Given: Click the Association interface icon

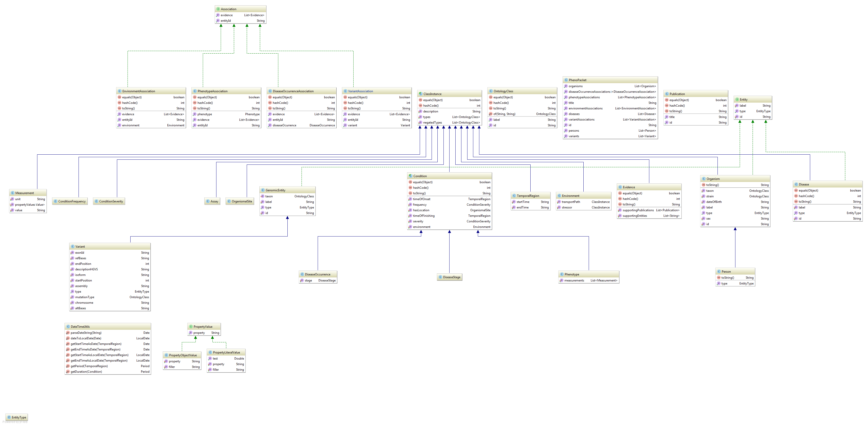Looking at the screenshot, I should click(218, 9).
